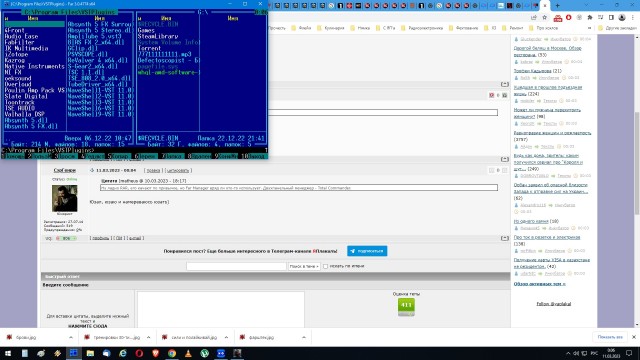Select the Torrent folder in right panel

[x=149, y=48]
